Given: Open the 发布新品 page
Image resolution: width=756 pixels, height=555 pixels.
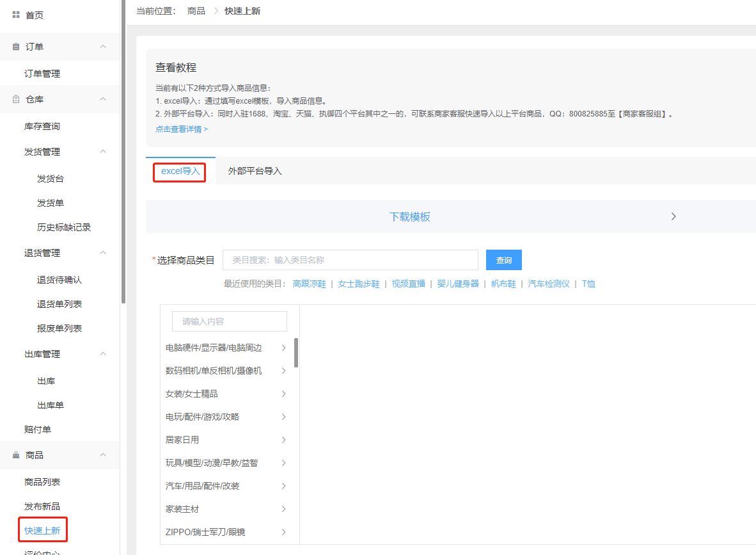Looking at the screenshot, I should 42,506.
